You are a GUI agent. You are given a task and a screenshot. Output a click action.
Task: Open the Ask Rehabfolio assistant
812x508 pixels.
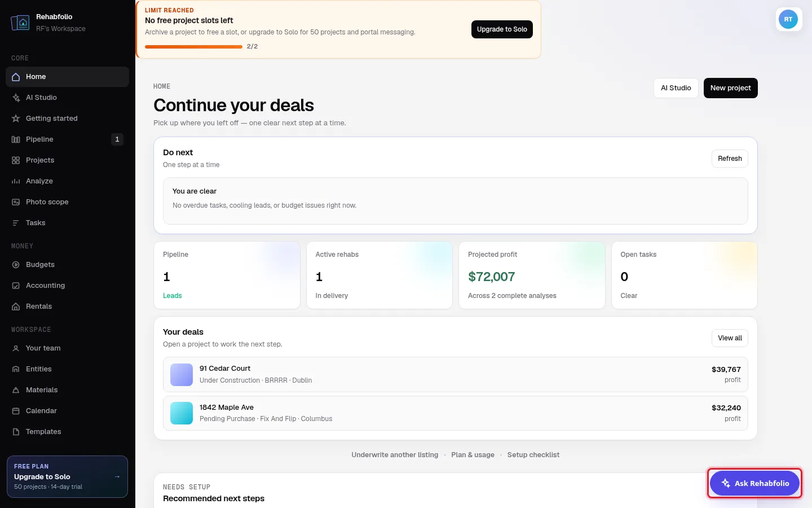tap(754, 483)
